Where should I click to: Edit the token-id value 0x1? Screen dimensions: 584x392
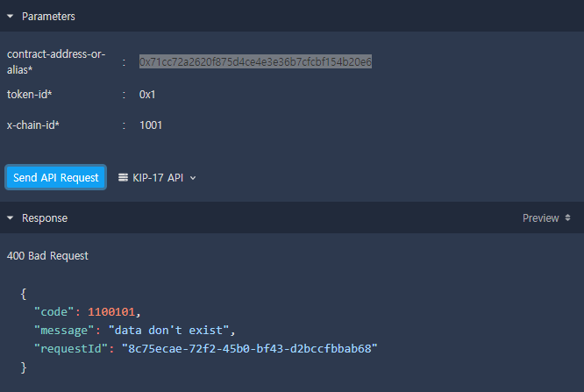(147, 94)
